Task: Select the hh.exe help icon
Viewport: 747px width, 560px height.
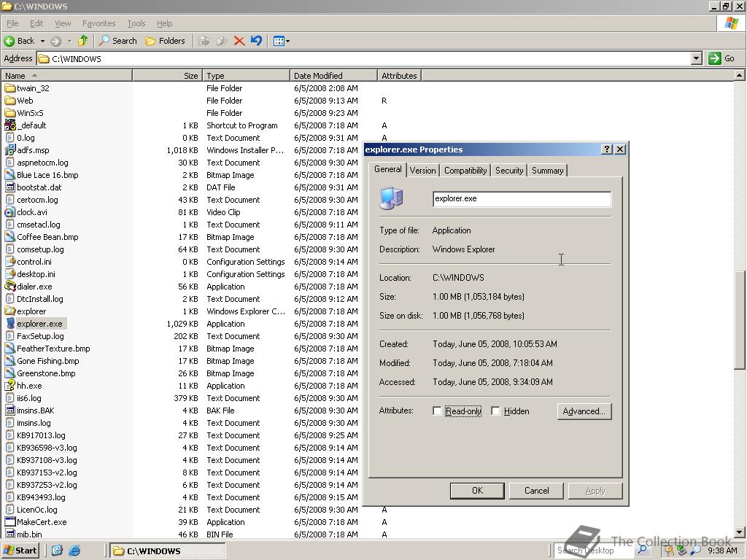Action: tap(9, 385)
